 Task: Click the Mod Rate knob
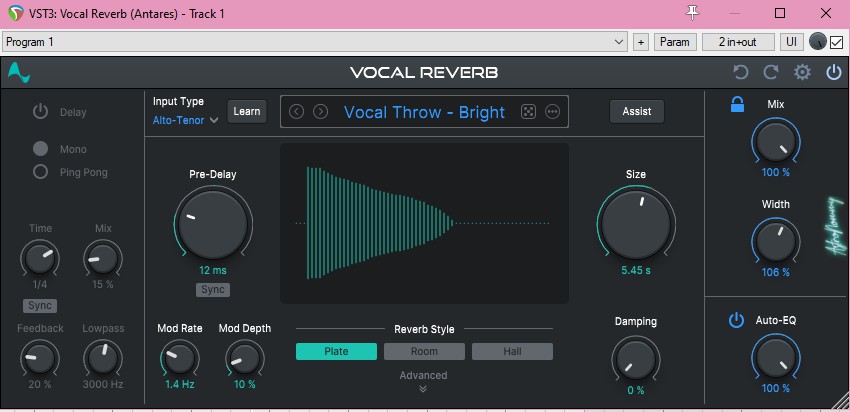(179, 358)
